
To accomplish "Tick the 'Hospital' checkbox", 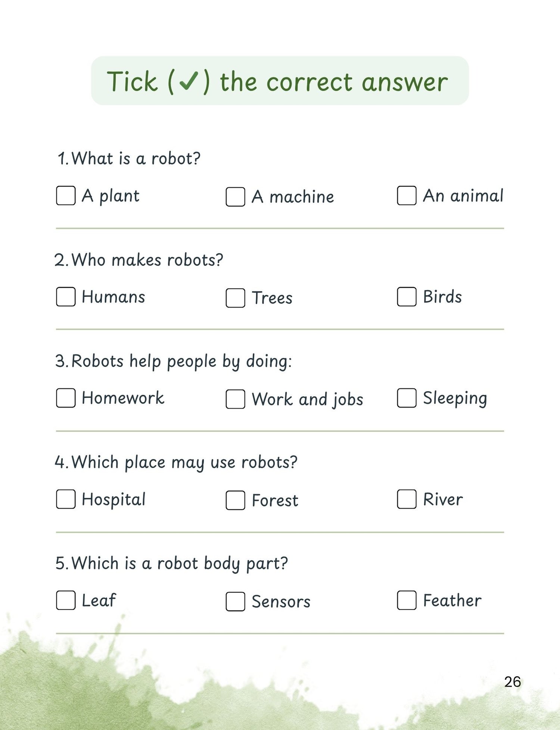I will 66,499.
